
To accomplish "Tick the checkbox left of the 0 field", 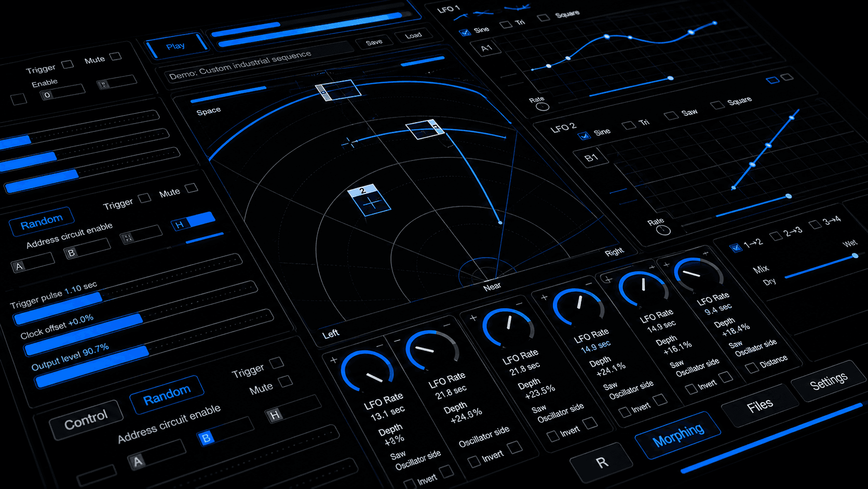I will pos(19,99).
